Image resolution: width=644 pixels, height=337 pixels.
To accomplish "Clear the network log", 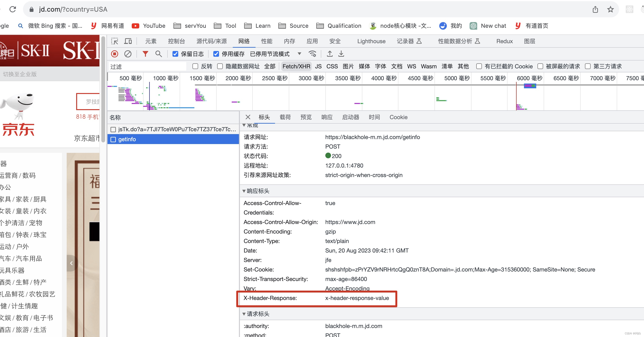I will point(128,54).
